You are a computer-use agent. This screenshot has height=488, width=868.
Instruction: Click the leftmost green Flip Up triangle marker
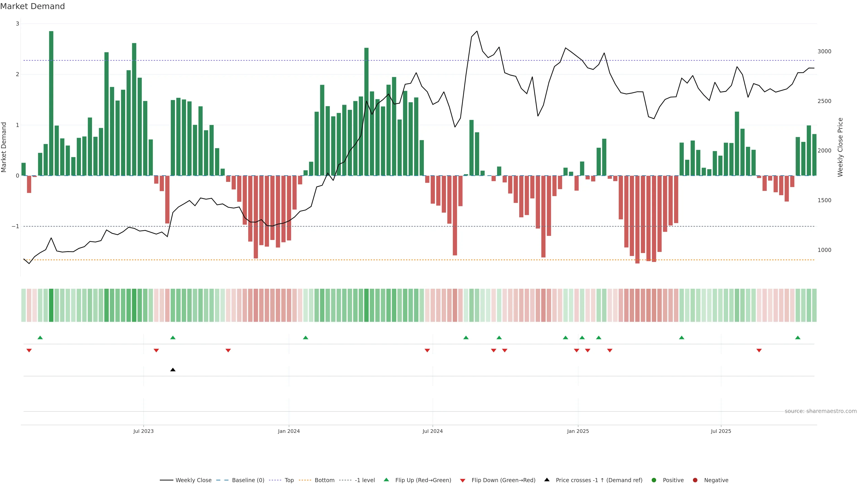(x=40, y=338)
